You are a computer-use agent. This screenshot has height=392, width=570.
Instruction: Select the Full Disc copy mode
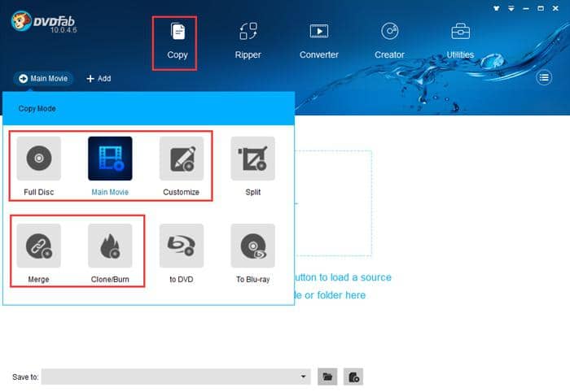point(39,166)
